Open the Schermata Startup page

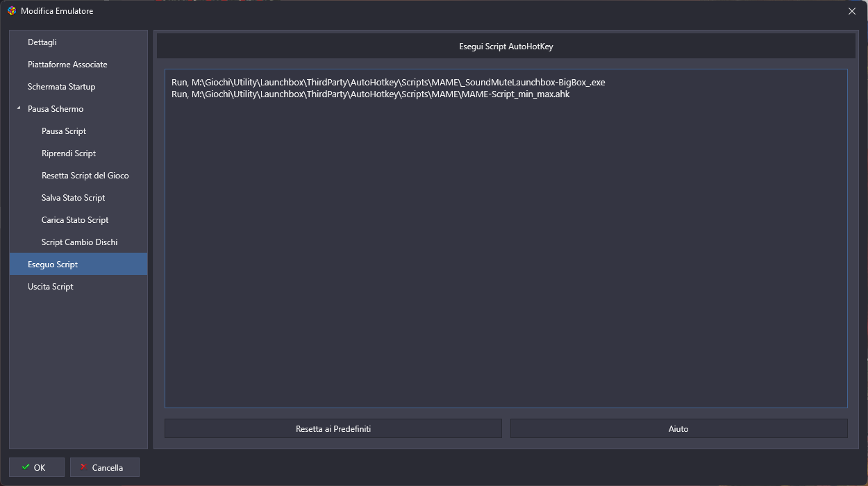tap(78, 87)
